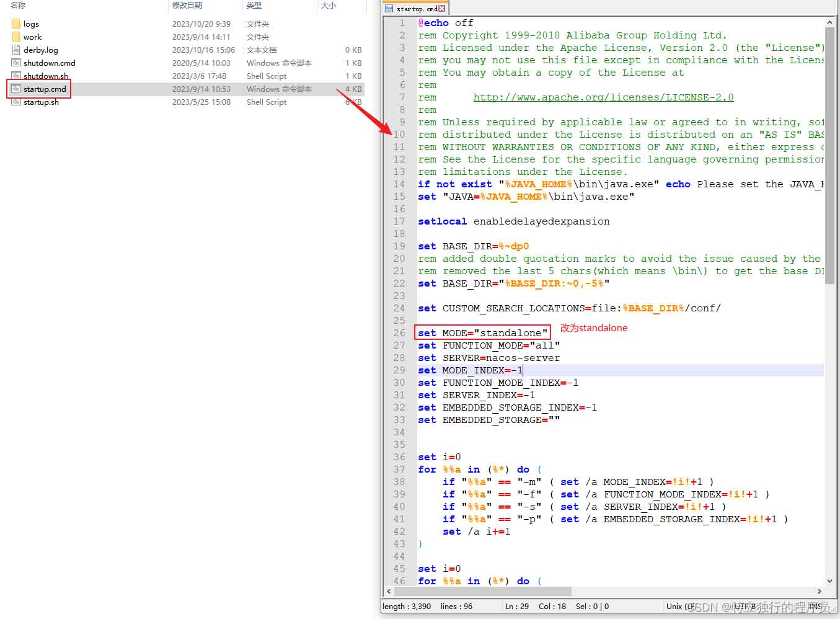Click the set /a i+=1 line
The height and width of the screenshot is (619, 840).
click(476, 532)
